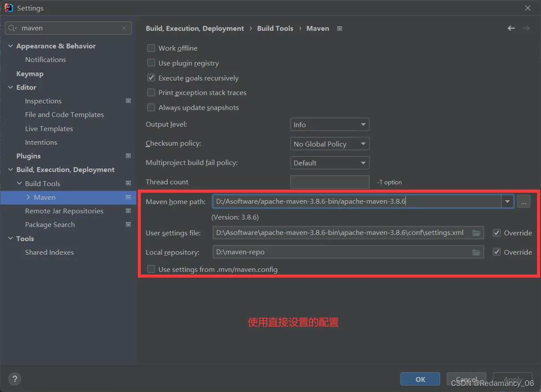The image size is (541, 392).
Task: Browse folder for Local repository
Action: click(476, 252)
